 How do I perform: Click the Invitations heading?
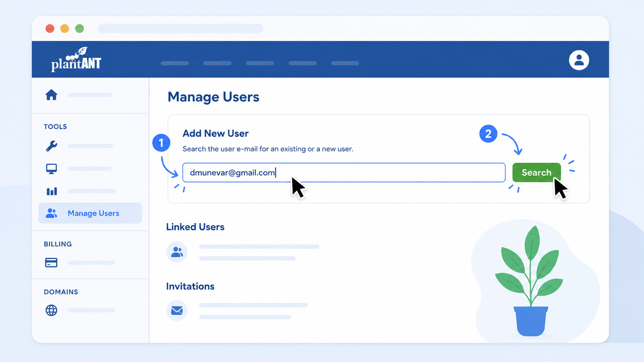(190, 286)
